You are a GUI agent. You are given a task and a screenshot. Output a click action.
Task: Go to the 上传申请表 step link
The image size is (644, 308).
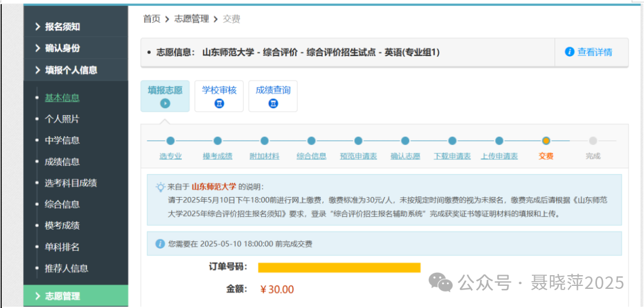point(499,156)
